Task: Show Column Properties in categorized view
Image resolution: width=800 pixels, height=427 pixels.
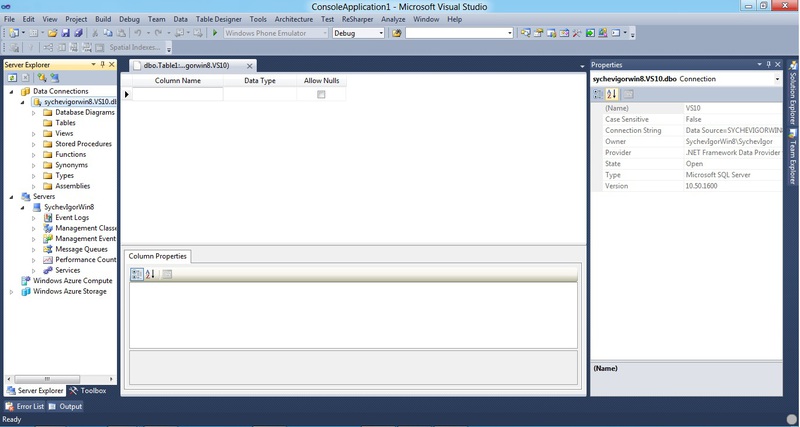Action: (x=137, y=274)
